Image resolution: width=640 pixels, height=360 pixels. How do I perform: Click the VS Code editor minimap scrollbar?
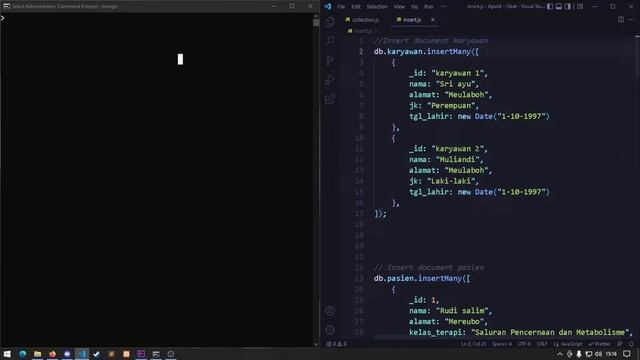pyautogui.click(x=637, y=57)
